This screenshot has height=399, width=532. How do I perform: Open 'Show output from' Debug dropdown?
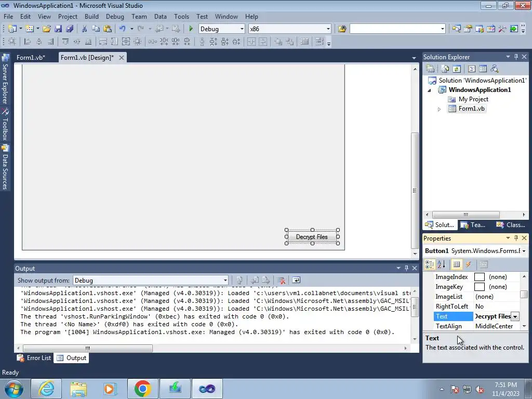coord(225,280)
